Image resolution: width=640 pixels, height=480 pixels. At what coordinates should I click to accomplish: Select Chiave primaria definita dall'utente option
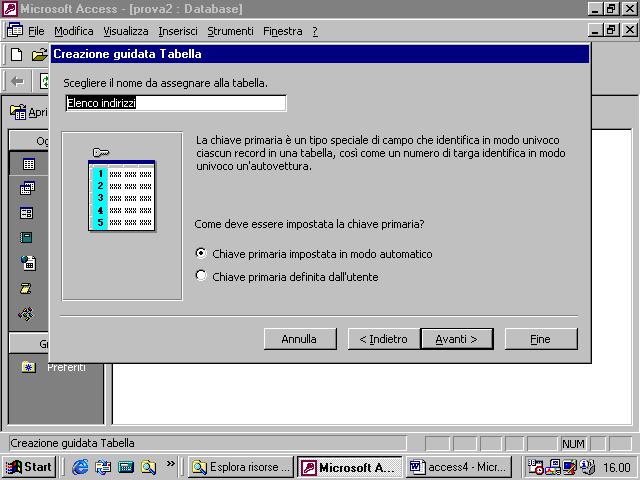tap(287, 277)
